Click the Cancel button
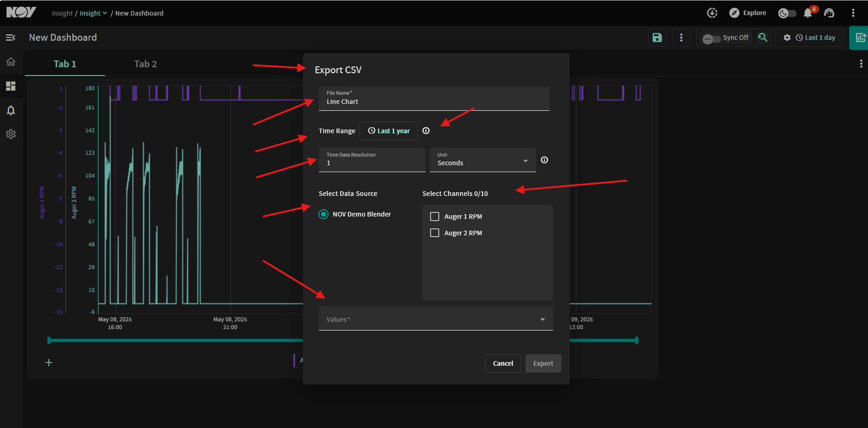Viewport: 868px width, 428px height. [503, 363]
